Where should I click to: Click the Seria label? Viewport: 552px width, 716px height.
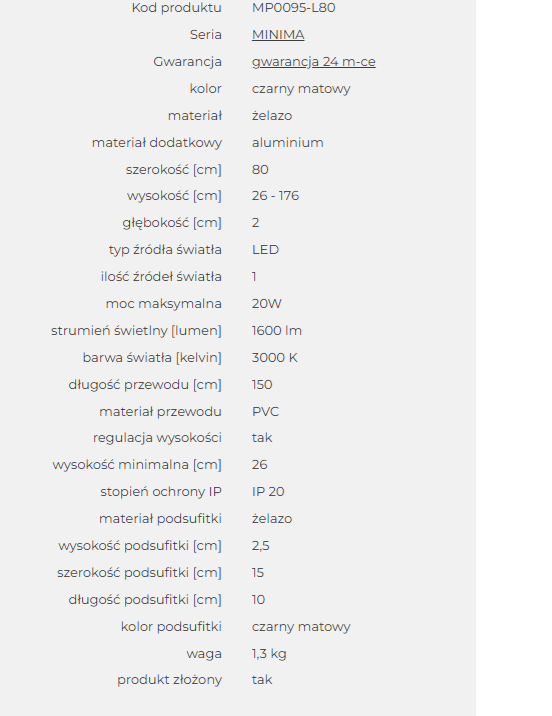[x=205, y=35]
